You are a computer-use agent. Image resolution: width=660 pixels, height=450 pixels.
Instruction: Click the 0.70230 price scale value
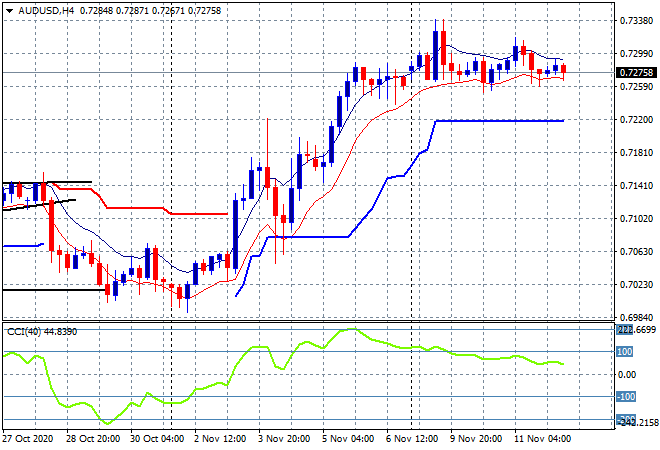(636, 285)
